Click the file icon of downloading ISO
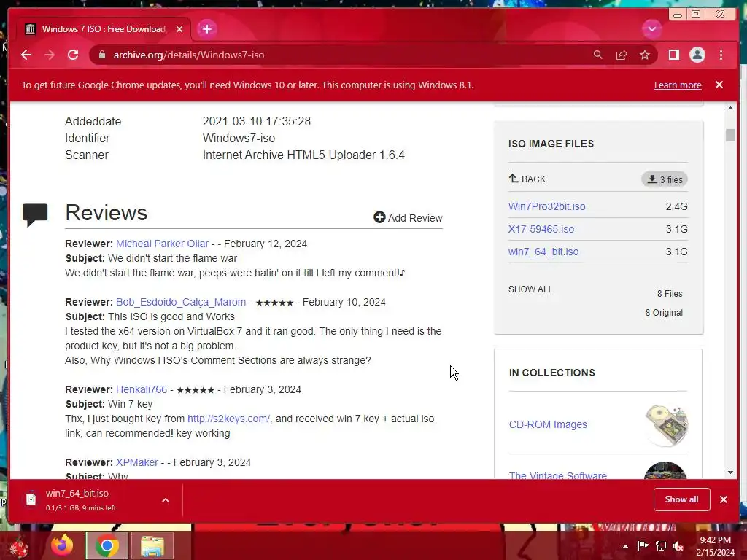 click(x=31, y=499)
